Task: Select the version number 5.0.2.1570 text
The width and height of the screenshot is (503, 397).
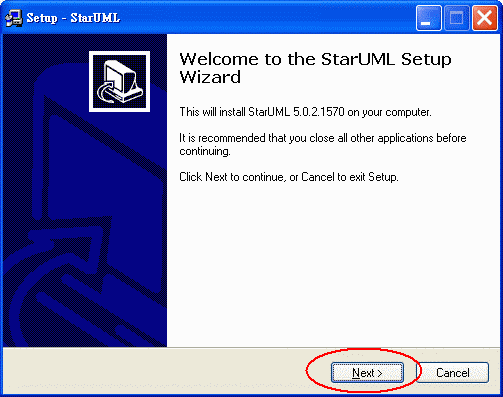Action: coord(318,112)
